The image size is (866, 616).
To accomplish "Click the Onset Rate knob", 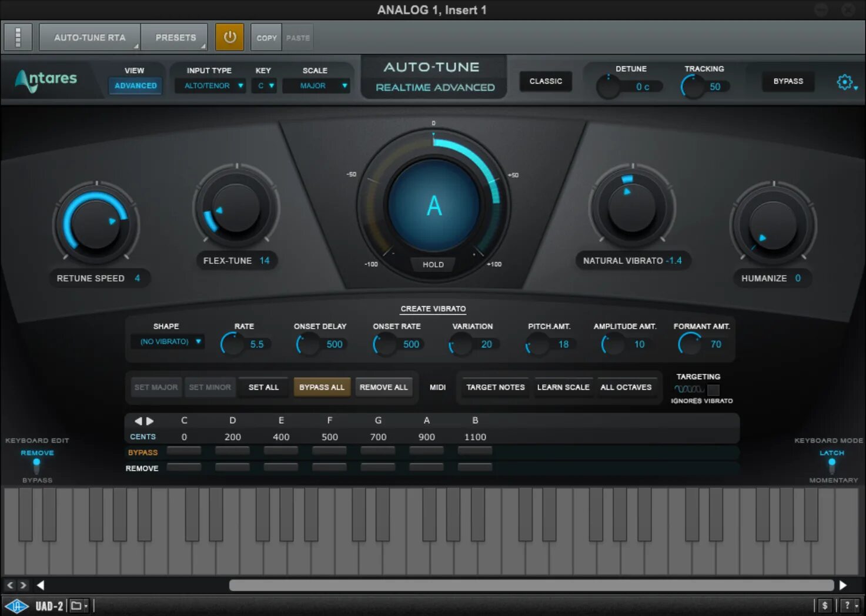I will [385, 344].
